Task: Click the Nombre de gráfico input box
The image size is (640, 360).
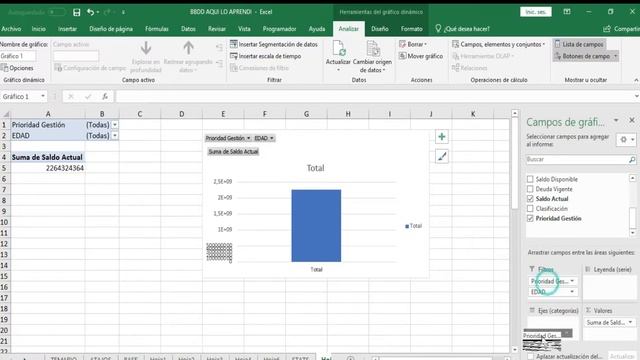Action: (18, 56)
